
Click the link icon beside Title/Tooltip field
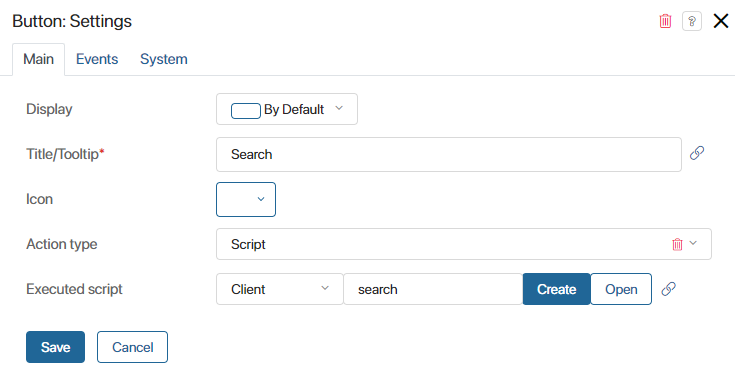[x=697, y=153]
